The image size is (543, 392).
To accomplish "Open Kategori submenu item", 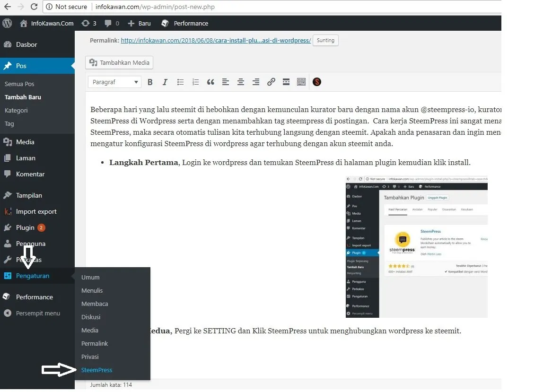I will tap(16, 111).
